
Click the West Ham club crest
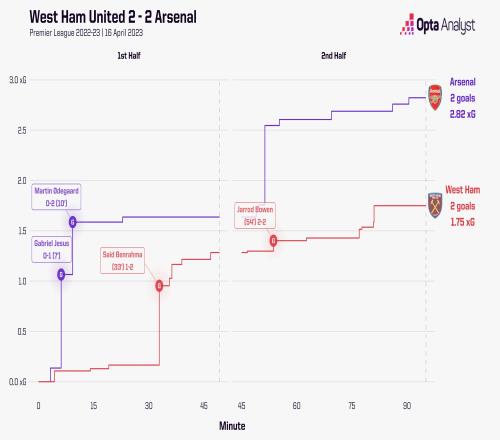(x=435, y=205)
